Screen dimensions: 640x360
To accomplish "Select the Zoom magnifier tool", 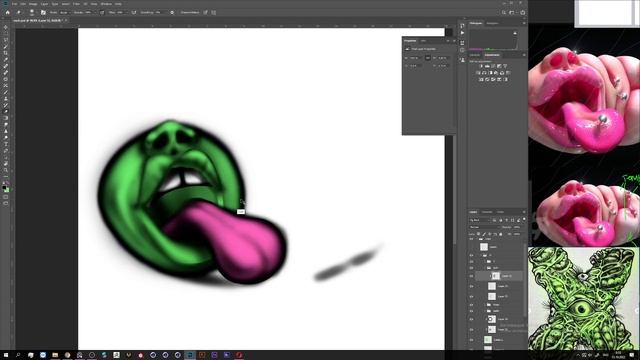I will (6, 170).
